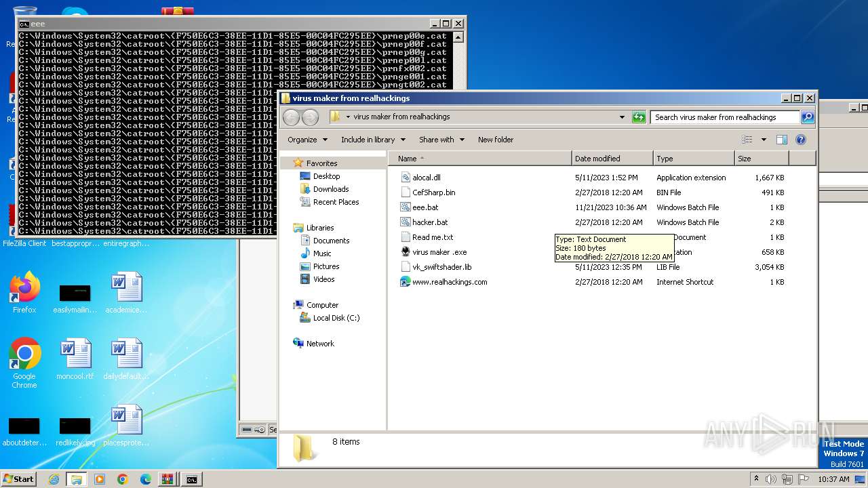Click scroll up arrow in eee console

pyautogui.click(x=458, y=37)
